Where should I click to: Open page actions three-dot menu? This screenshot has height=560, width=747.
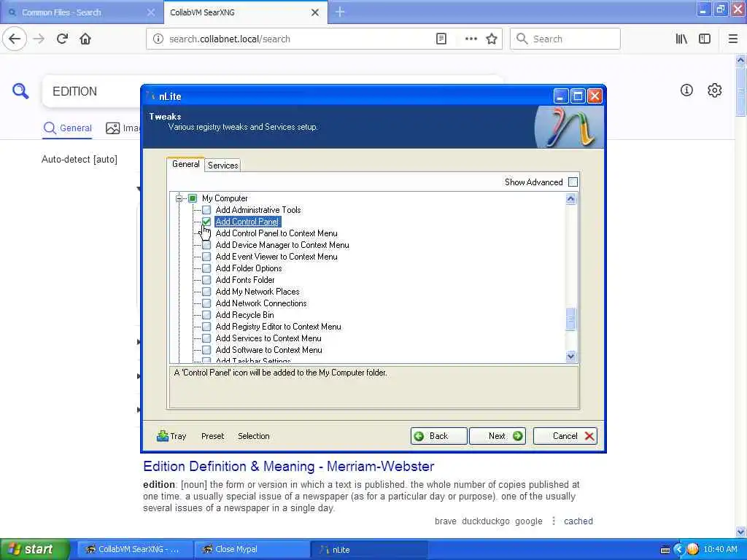click(x=471, y=39)
